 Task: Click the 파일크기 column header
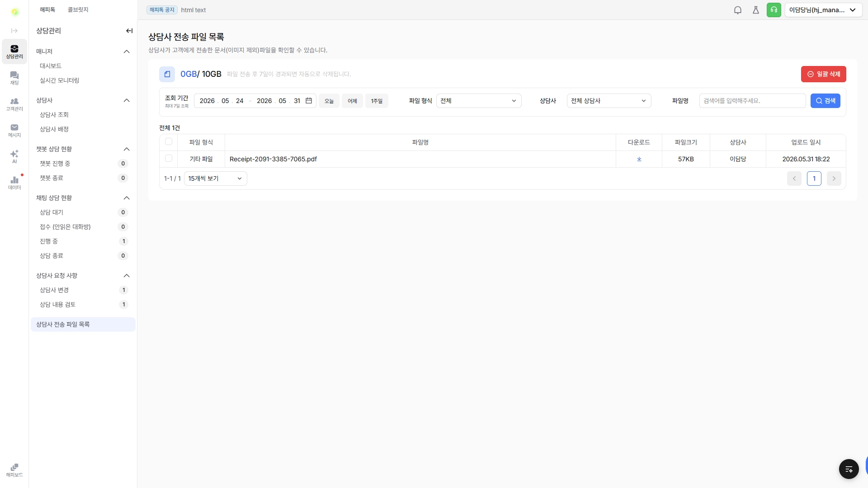coord(686,142)
